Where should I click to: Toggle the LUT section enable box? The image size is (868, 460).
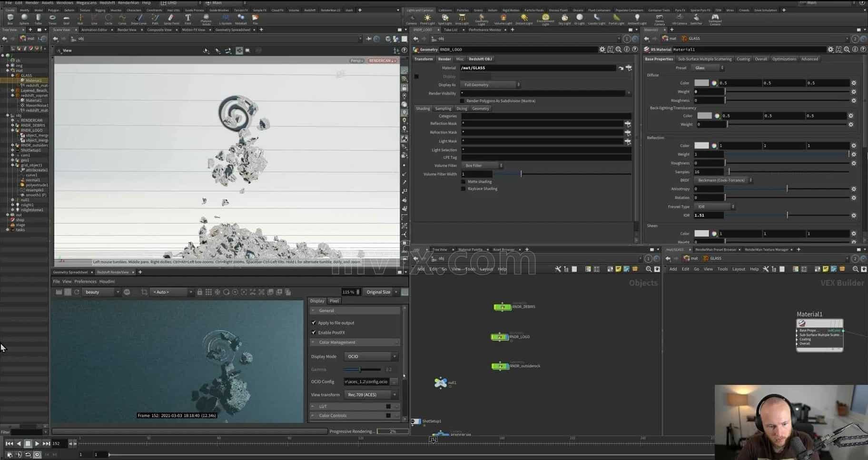tap(388, 406)
